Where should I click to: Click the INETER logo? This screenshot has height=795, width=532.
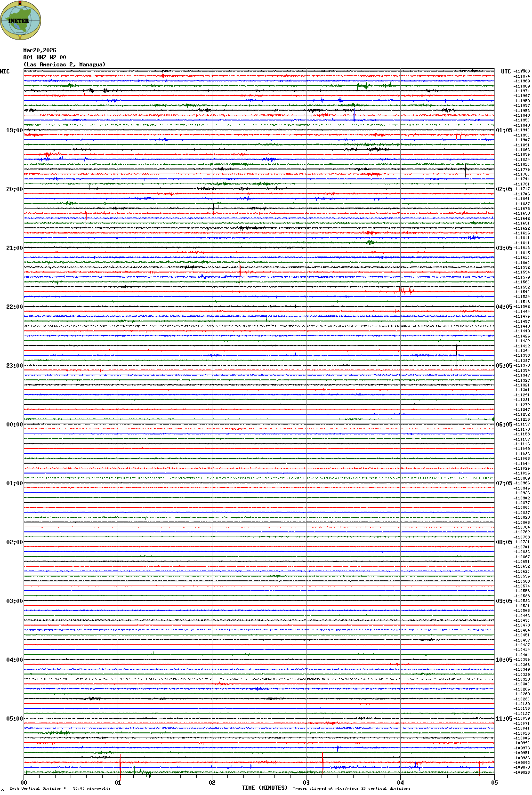pyautogui.click(x=20, y=20)
